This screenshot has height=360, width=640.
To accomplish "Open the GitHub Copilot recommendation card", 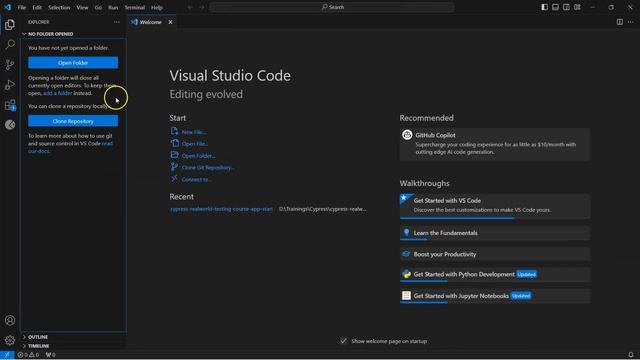I will pos(495,144).
